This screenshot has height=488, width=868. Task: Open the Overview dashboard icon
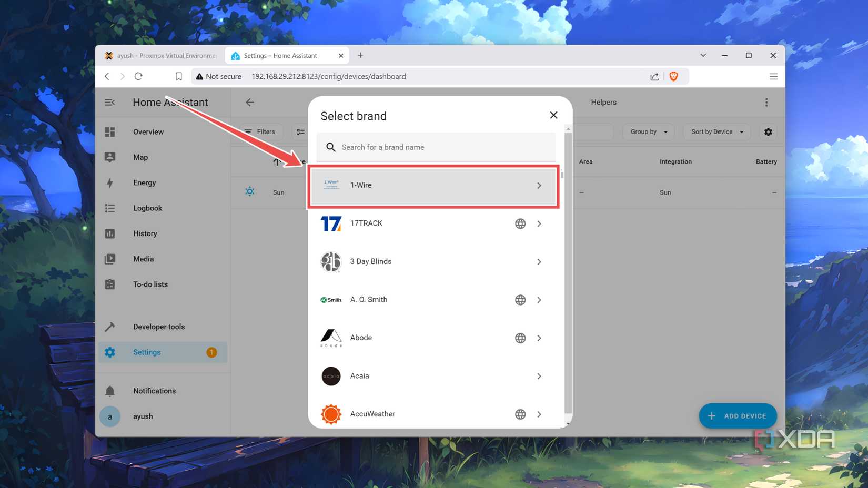tap(110, 132)
